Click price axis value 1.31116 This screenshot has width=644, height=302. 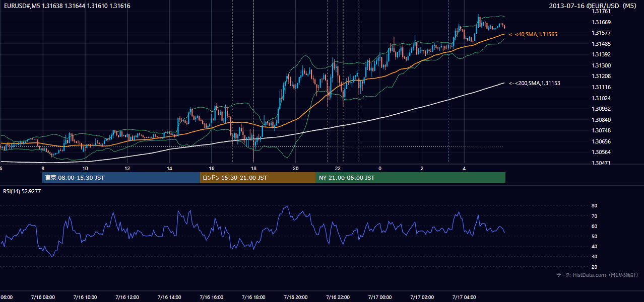point(601,87)
